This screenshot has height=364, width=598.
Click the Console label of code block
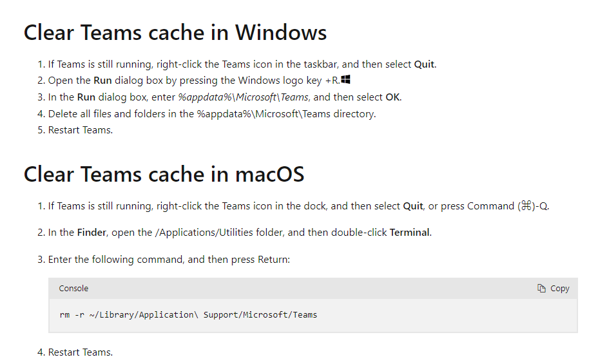click(73, 289)
